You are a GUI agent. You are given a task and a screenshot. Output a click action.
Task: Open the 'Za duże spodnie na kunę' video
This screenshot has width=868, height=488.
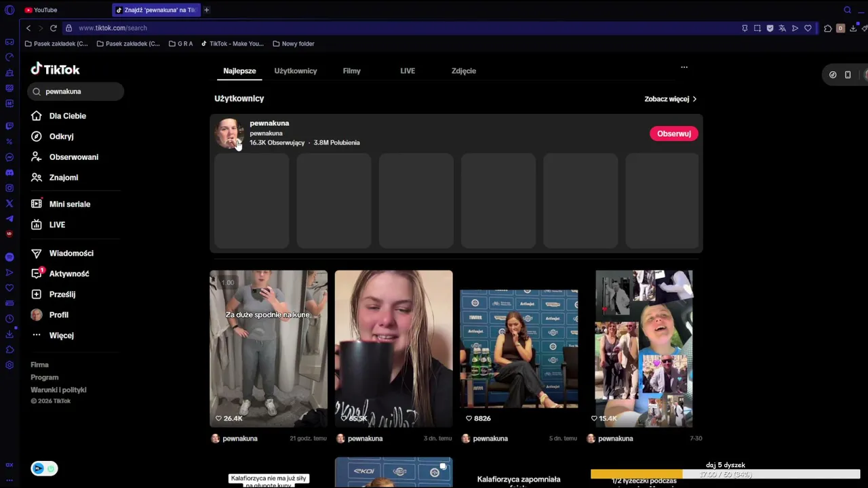coord(269,348)
